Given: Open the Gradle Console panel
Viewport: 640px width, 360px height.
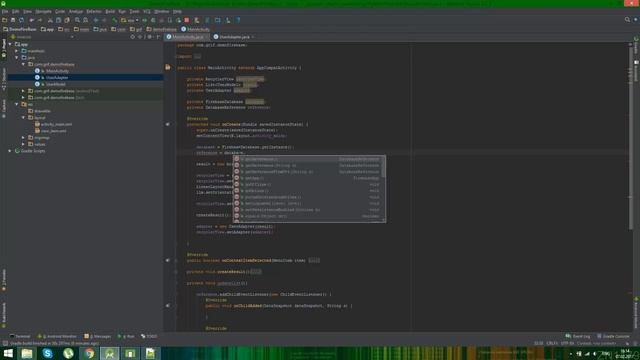Looking at the screenshot, I should 613,336.
